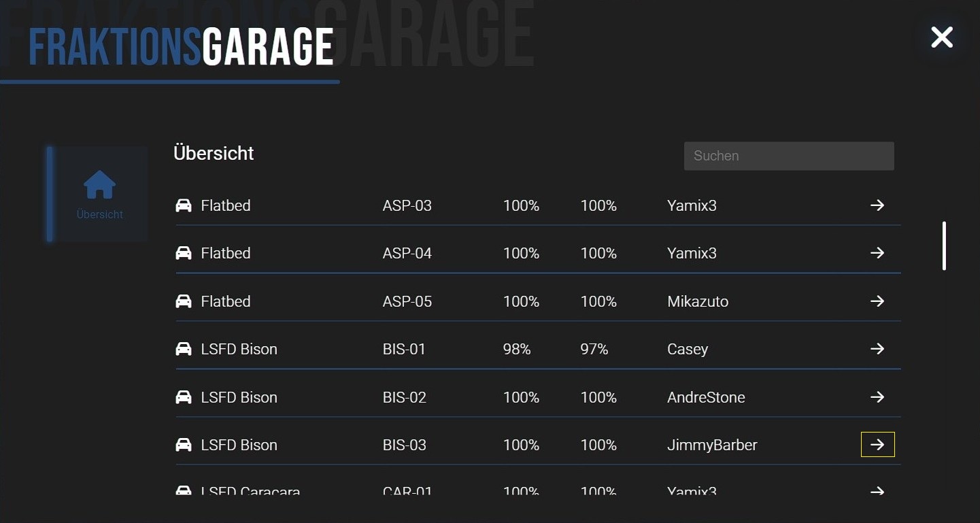
Task: Click owner name Mikazuto
Action: (x=697, y=301)
